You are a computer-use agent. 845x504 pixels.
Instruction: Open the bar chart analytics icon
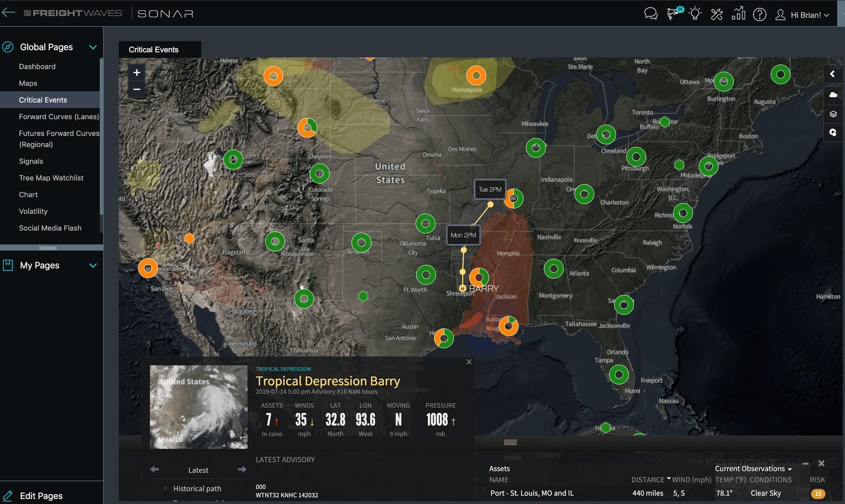(x=738, y=14)
